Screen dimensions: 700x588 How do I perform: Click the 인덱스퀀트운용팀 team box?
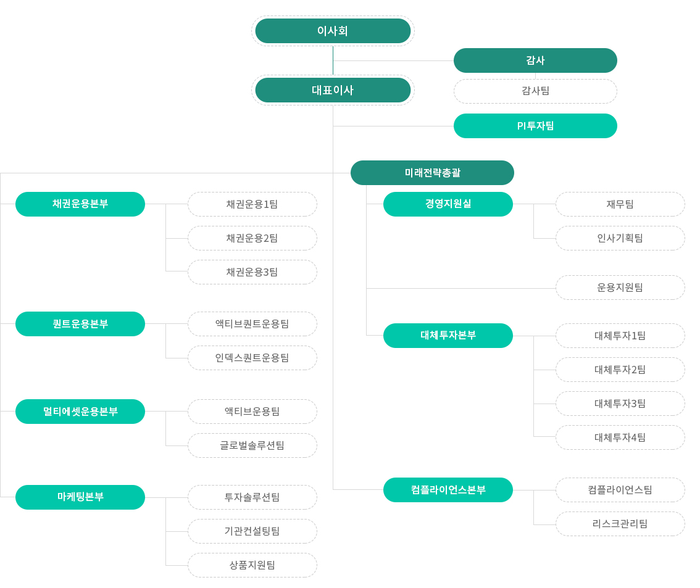click(x=252, y=358)
